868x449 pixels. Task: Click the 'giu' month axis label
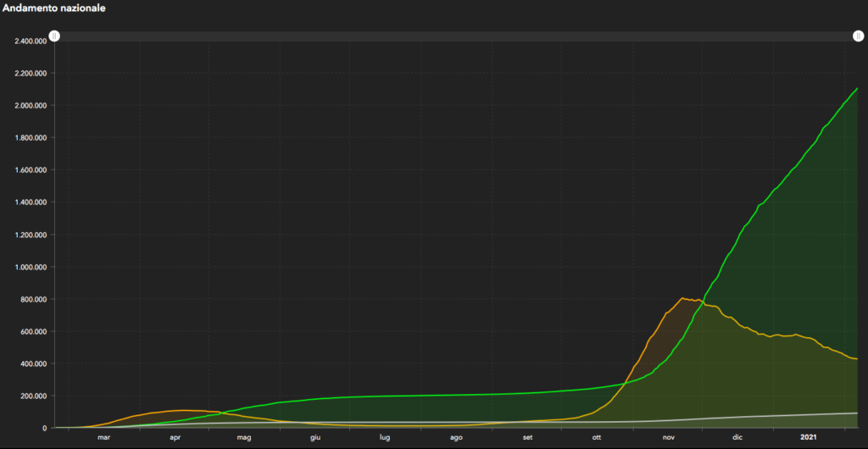click(314, 437)
